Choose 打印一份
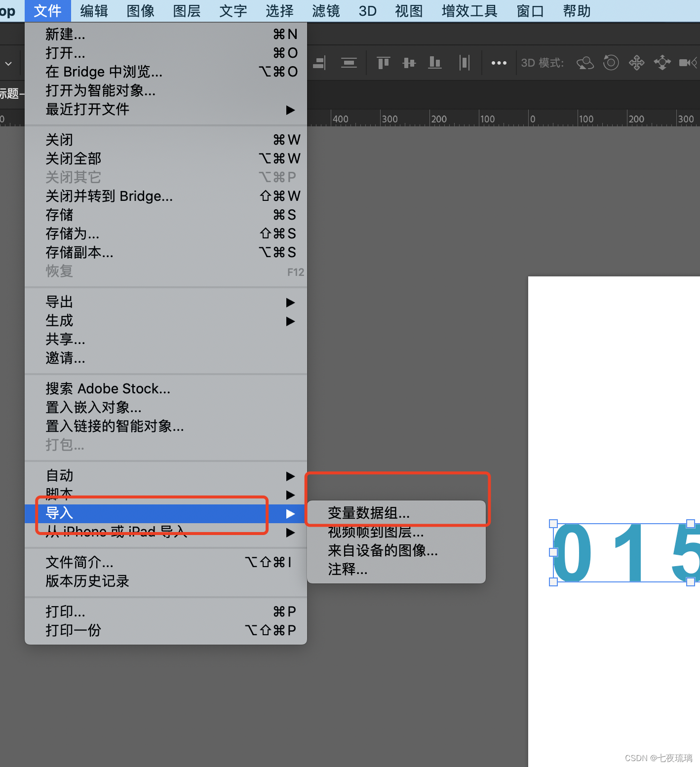Image resolution: width=700 pixels, height=767 pixels. pyautogui.click(x=166, y=631)
